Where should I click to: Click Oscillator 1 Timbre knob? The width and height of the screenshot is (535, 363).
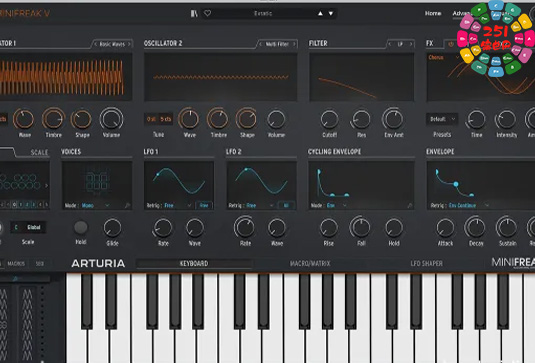tap(53, 119)
